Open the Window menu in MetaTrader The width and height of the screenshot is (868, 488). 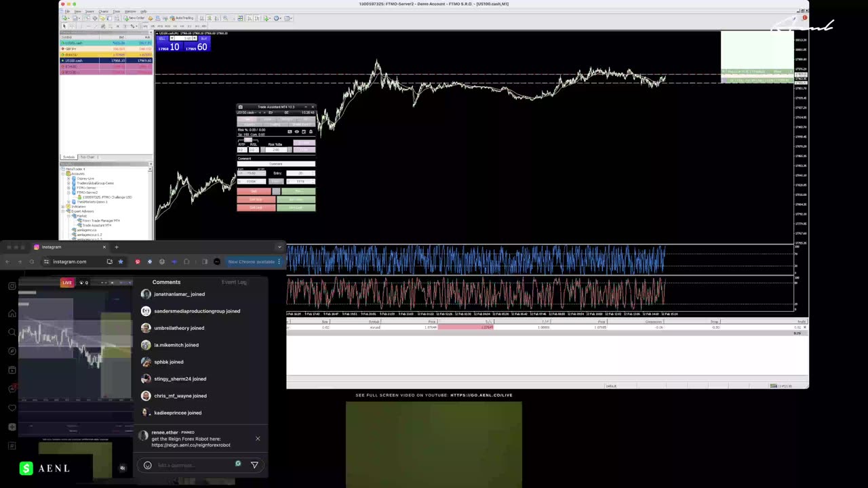pyautogui.click(x=130, y=12)
